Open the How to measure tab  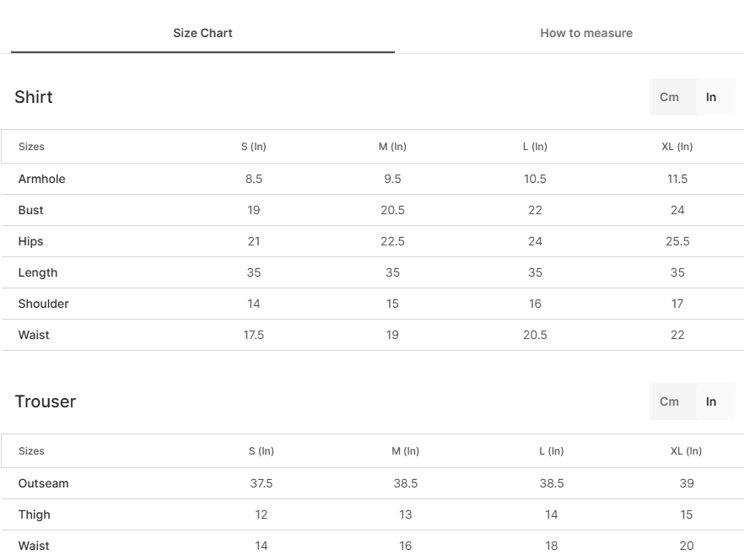tap(586, 33)
